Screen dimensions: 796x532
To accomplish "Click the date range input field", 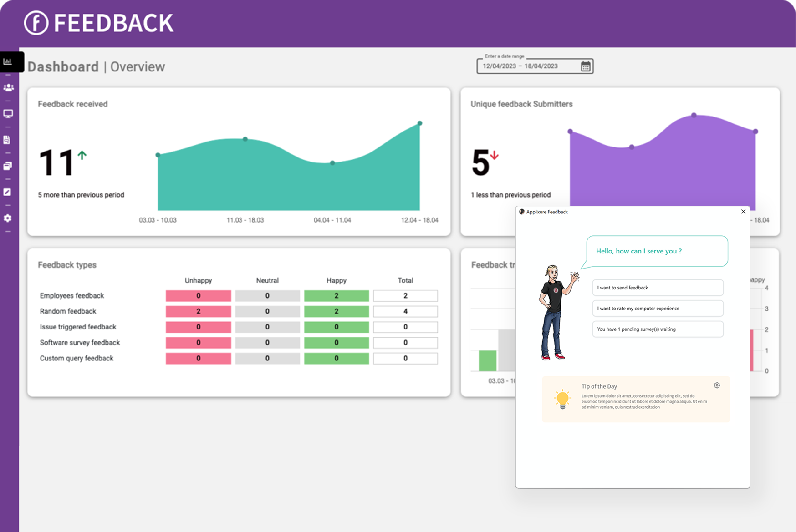I will [528, 66].
